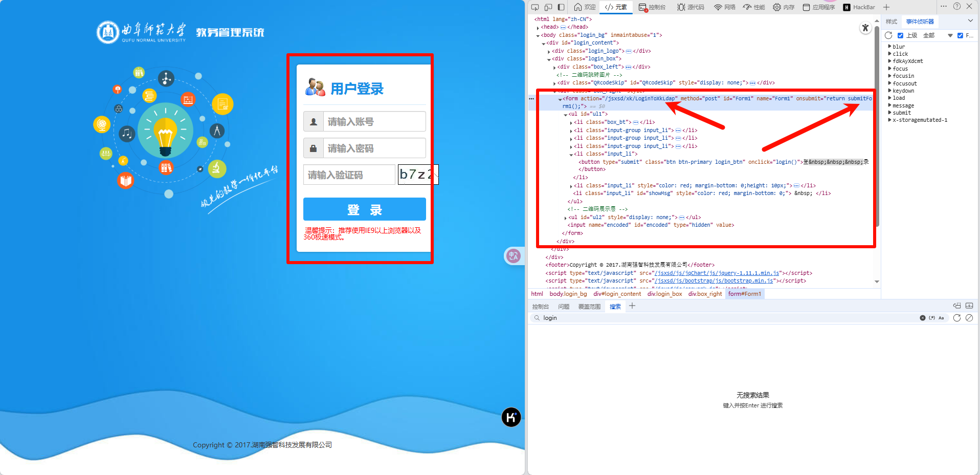980x475 pixels.
Task: Click the 请输入账号 account input field
Action: pos(374,121)
